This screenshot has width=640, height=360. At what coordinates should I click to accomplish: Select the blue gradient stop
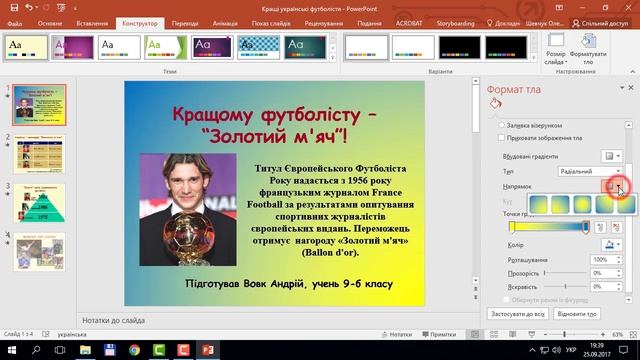point(586,227)
